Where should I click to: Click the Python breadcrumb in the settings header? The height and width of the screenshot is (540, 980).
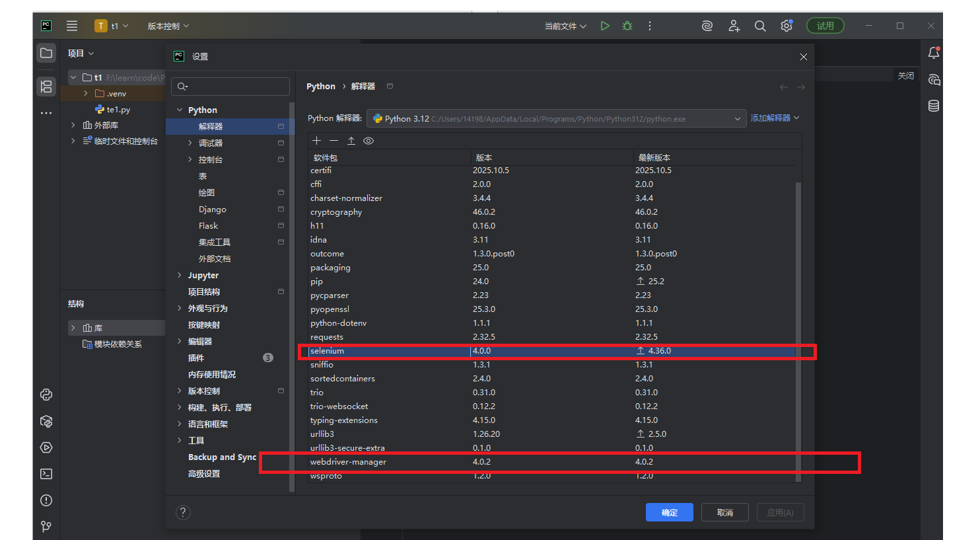click(x=321, y=86)
